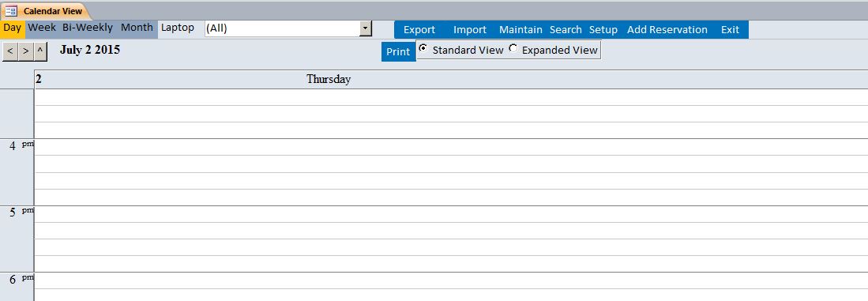Switch to Day view
This screenshot has width=868, height=301.
coord(12,28)
